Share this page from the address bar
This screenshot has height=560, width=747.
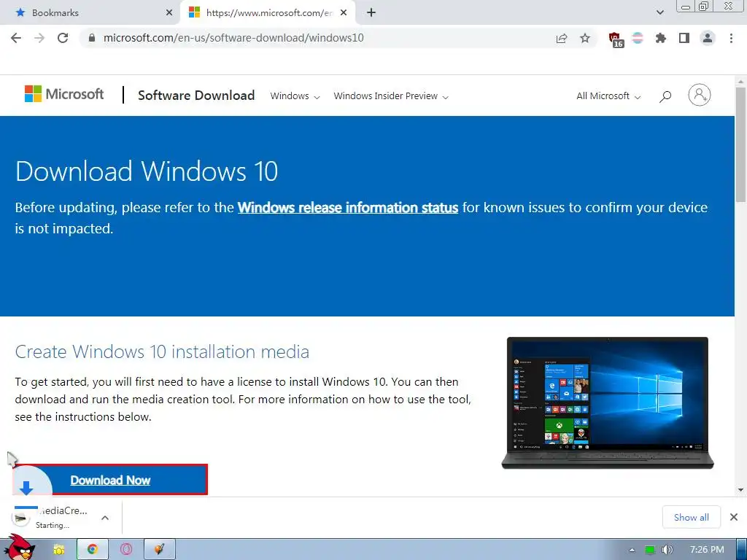click(x=562, y=39)
